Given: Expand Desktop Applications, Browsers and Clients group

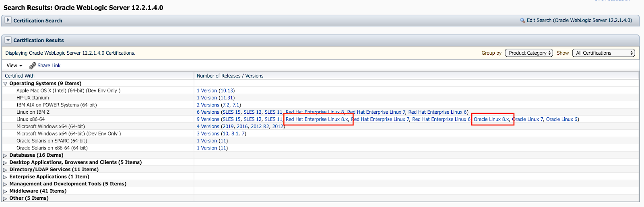Looking at the screenshot, I should tap(5, 162).
